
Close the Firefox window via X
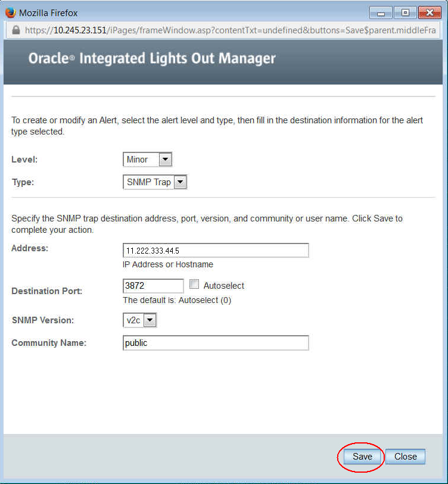430,13
